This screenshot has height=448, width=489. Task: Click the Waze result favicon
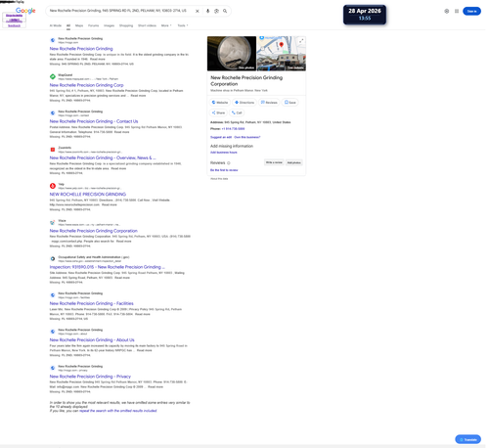53,222
